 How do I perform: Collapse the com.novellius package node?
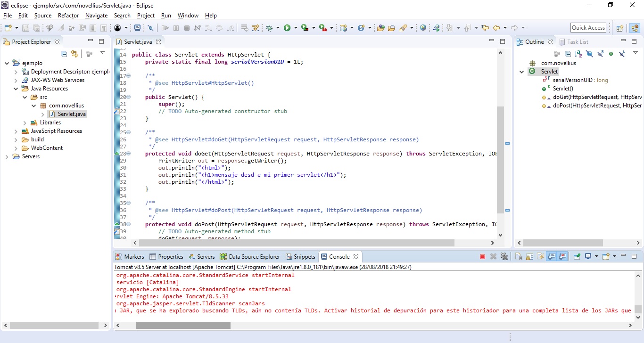coord(34,106)
